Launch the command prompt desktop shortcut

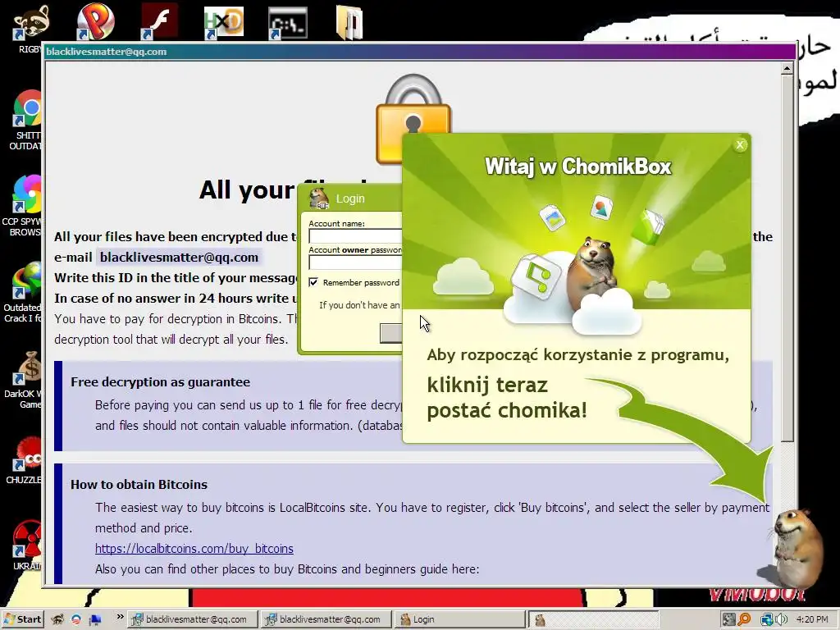tap(288, 23)
